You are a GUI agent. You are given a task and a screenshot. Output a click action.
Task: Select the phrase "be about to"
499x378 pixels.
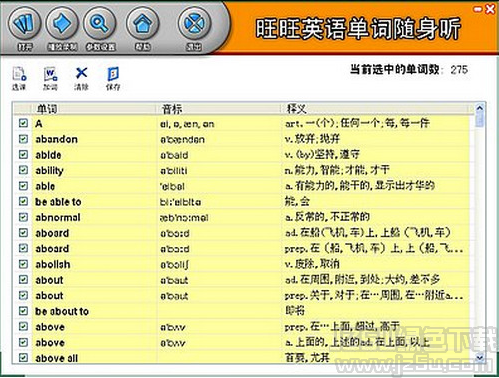click(x=62, y=311)
